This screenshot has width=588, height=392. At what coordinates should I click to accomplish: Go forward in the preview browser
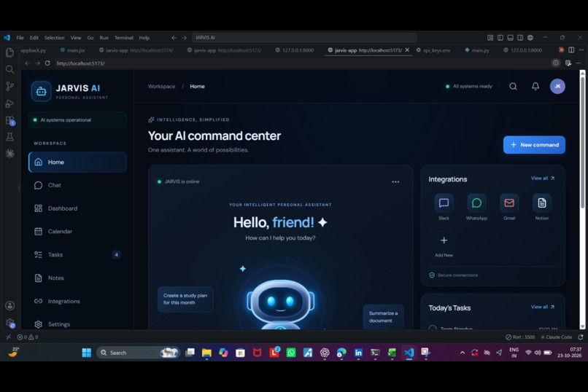[37, 63]
